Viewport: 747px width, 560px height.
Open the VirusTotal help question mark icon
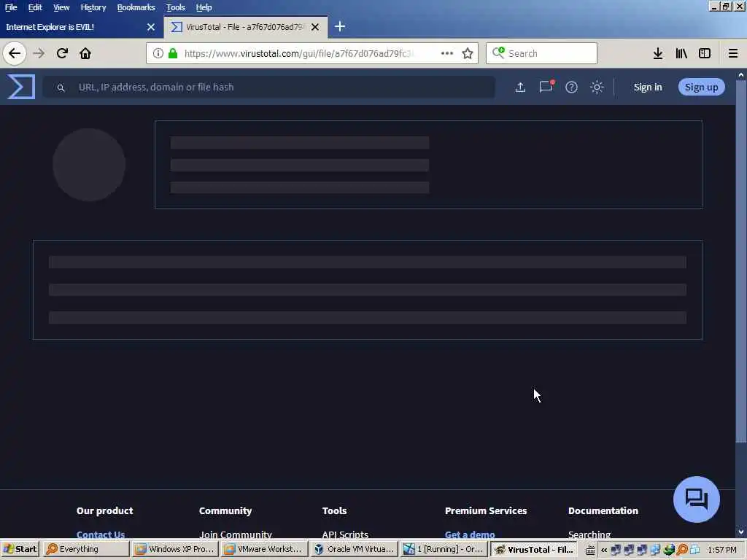571,87
